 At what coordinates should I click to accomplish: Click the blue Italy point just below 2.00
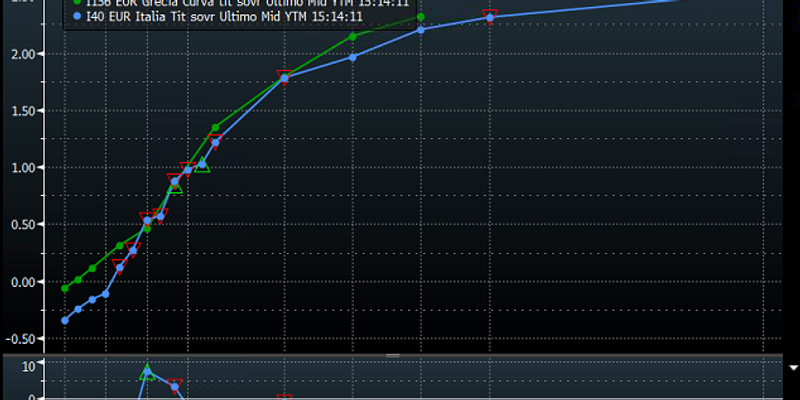pos(353,57)
